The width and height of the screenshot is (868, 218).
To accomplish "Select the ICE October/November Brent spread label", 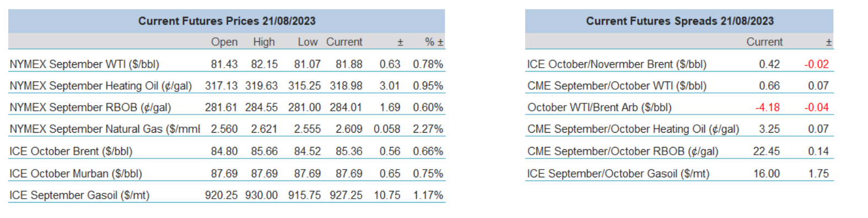I will [x=617, y=64].
